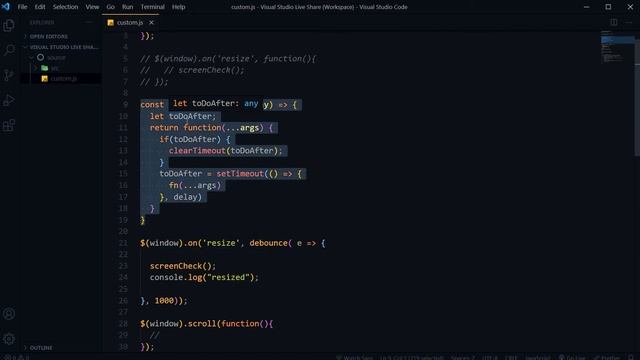Open the Edit menu
This screenshot has width=640, height=360.
[x=40, y=7]
